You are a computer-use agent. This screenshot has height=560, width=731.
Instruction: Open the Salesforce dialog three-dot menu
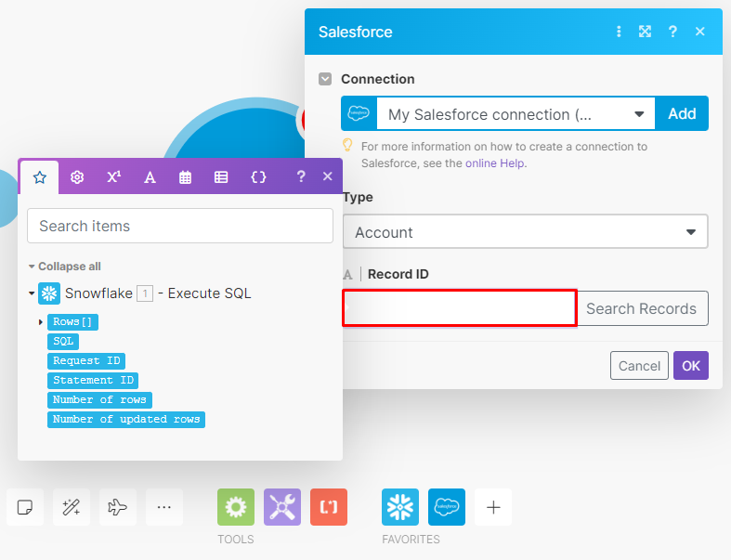point(619,32)
